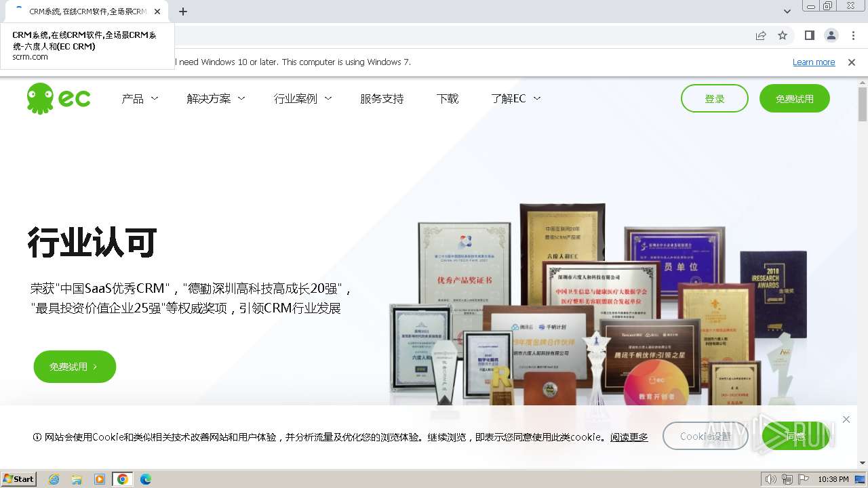Open the tab search chevron
Image resolution: width=868 pixels, height=488 pixels.
click(787, 12)
